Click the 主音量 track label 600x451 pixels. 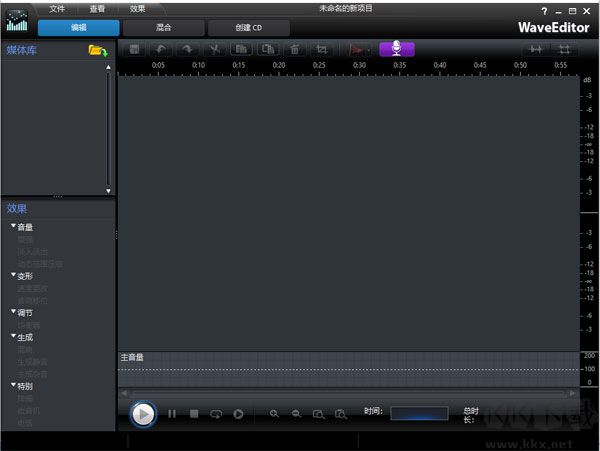[x=132, y=358]
